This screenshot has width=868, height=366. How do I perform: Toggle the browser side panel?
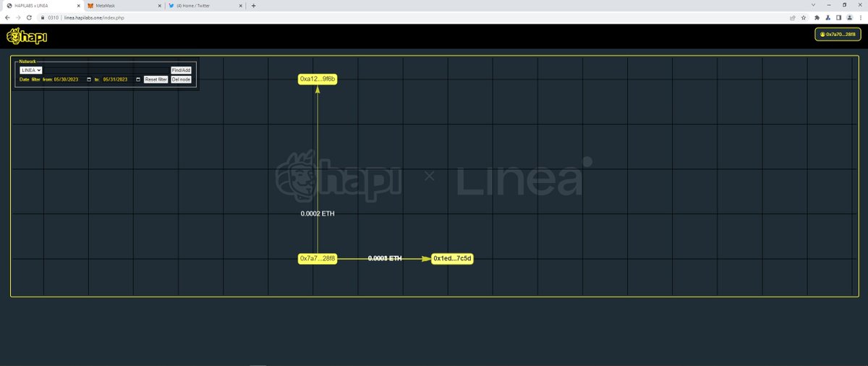[x=839, y=17]
